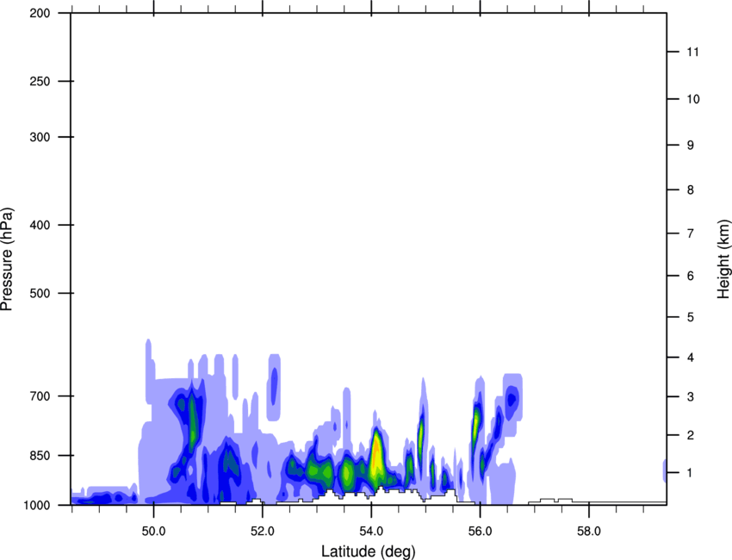Click the 9 km height label

click(691, 146)
